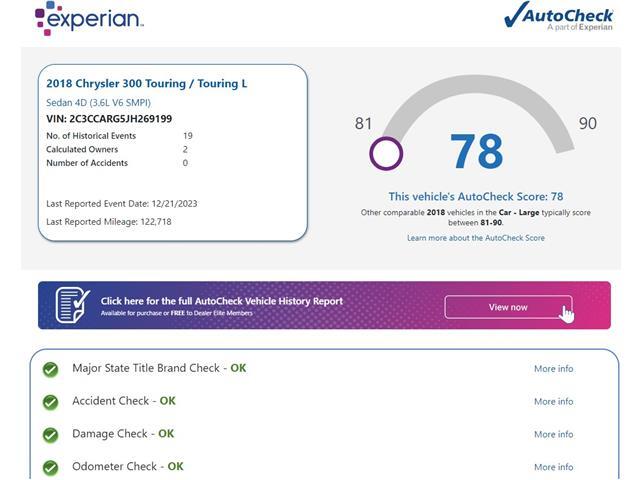Click Damage Check - OK text
The width and height of the screenshot is (640, 480).
point(123,433)
